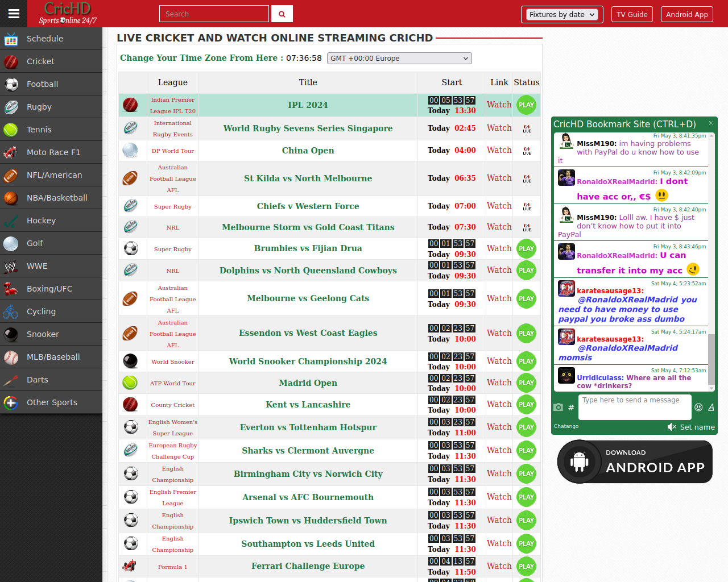Click the Hockey stick icon in sidebar
The height and width of the screenshot is (582, 728).
(11, 221)
